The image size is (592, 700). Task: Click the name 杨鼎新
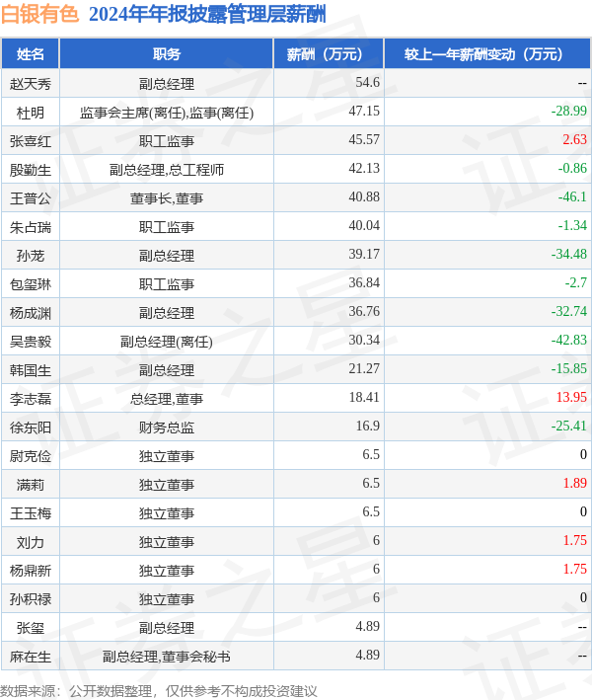pyautogui.click(x=31, y=571)
